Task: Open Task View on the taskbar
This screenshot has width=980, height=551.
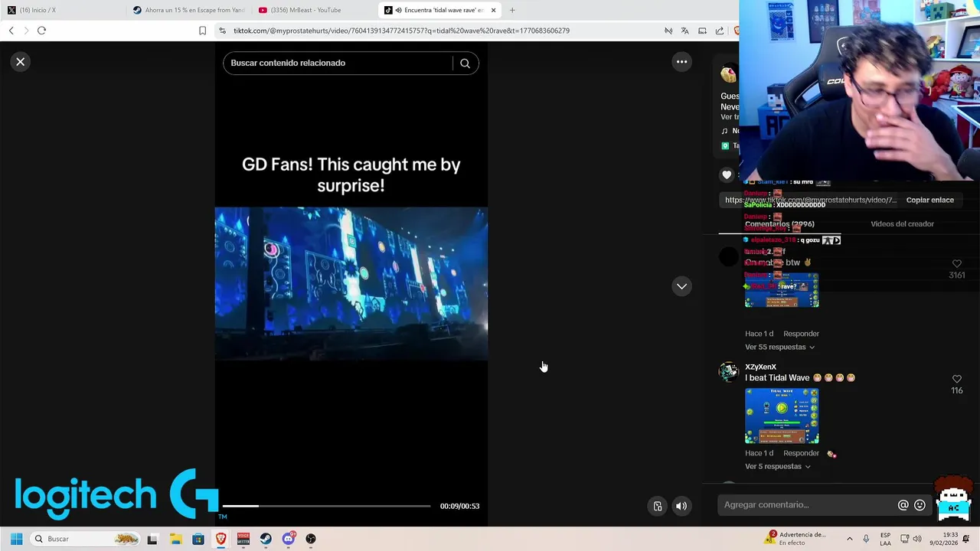Action: click(152, 539)
